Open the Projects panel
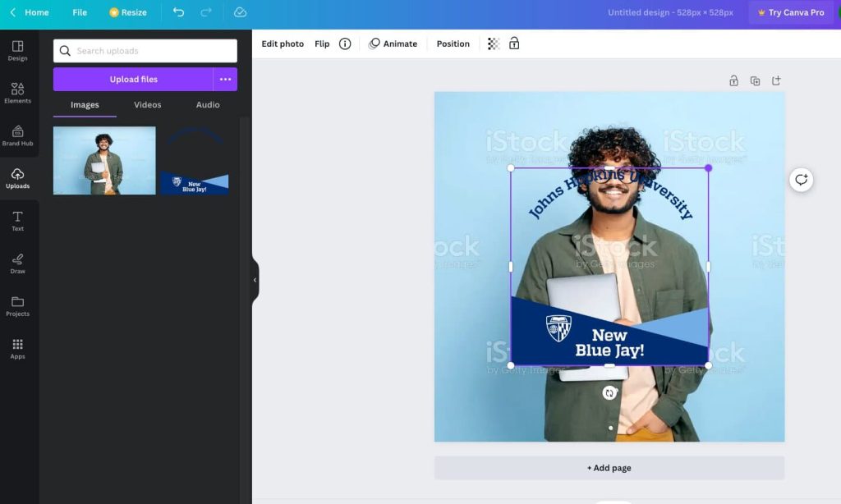 18,306
